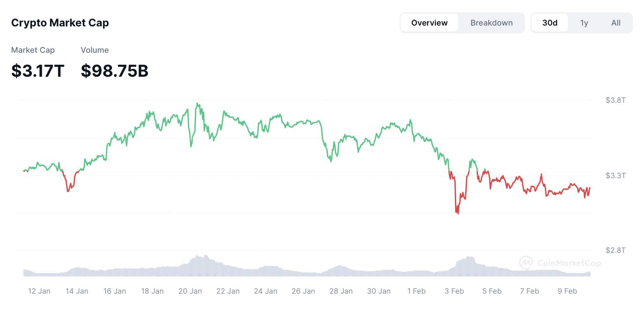Select the Overview tab

(x=429, y=23)
